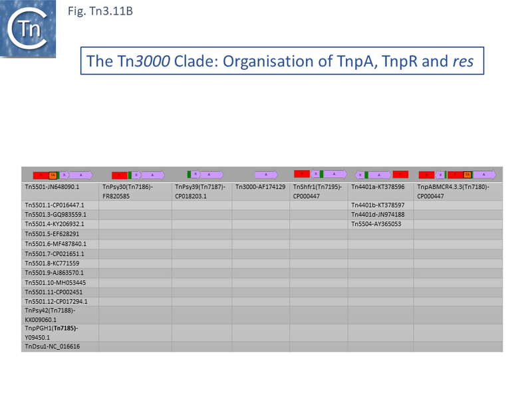Select the Tn5504-AY365053 accession cell

pyautogui.click(x=377, y=224)
